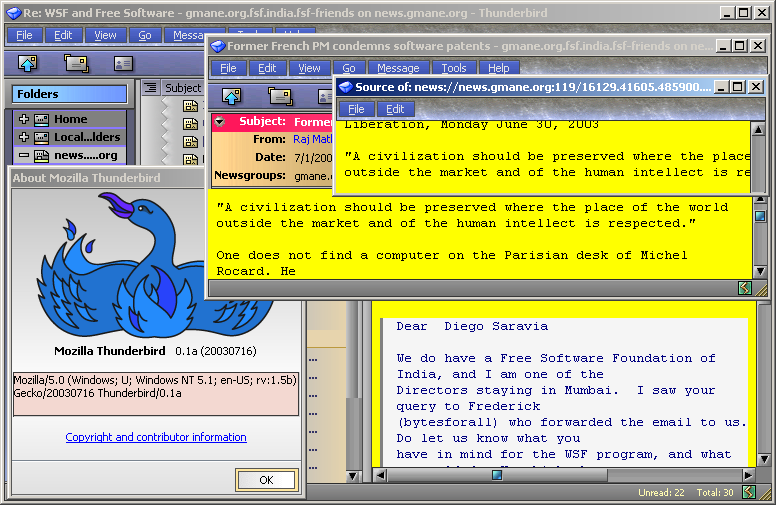Screen dimensions: 776x505
Task: Collapse the news.gmane.org account tree
Action: pyautogui.click(x=24, y=155)
